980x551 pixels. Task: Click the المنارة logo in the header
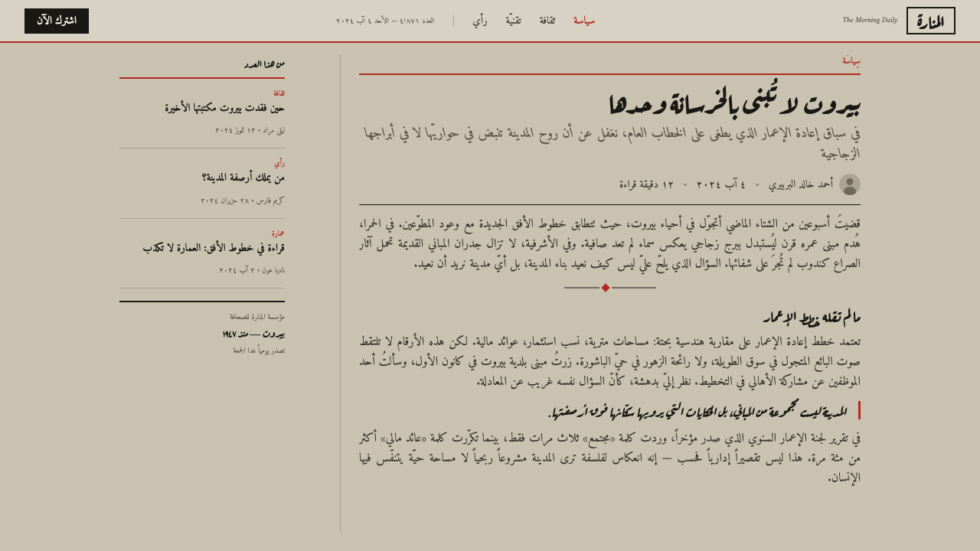(x=930, y=21)
